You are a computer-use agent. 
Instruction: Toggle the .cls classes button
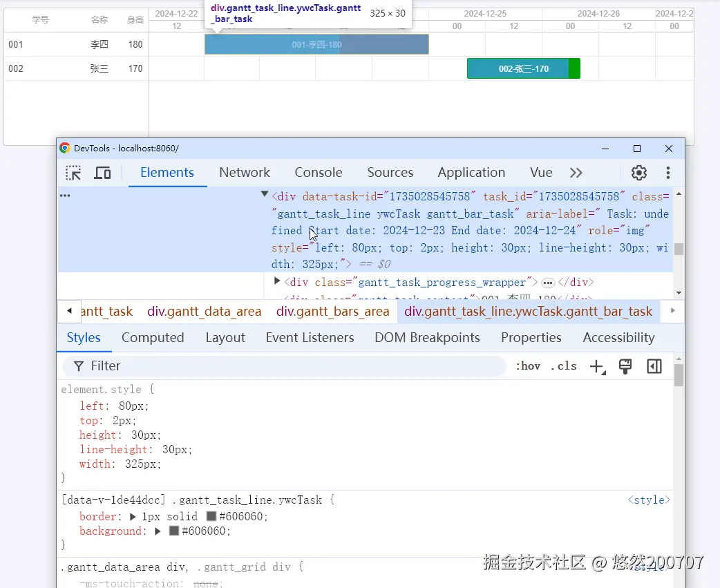(563, 366)
